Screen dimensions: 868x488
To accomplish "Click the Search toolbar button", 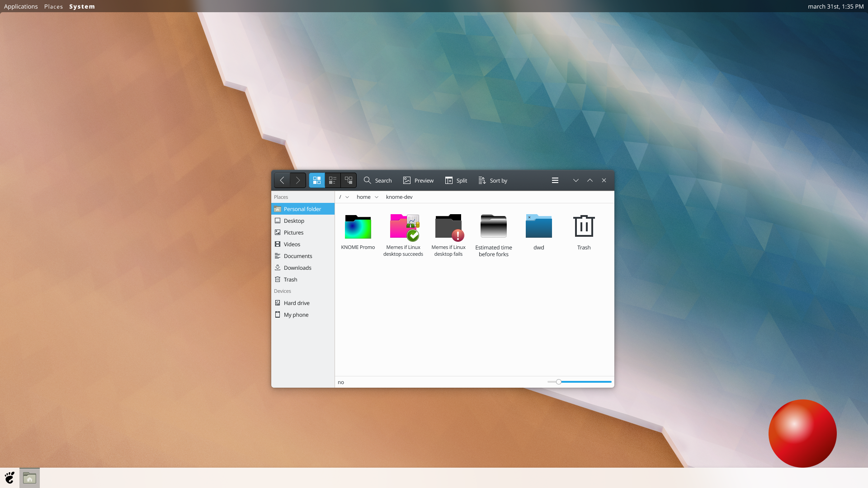I will (x=378, y=180).
